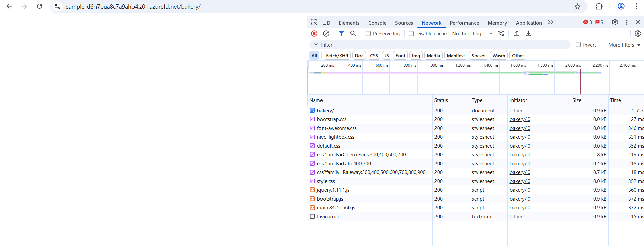Image resolution: width=644 pixels, height=246 pixels.
Task: Open network conditions wifi icon
Action: pyautogui.click(x=501, y=33)
